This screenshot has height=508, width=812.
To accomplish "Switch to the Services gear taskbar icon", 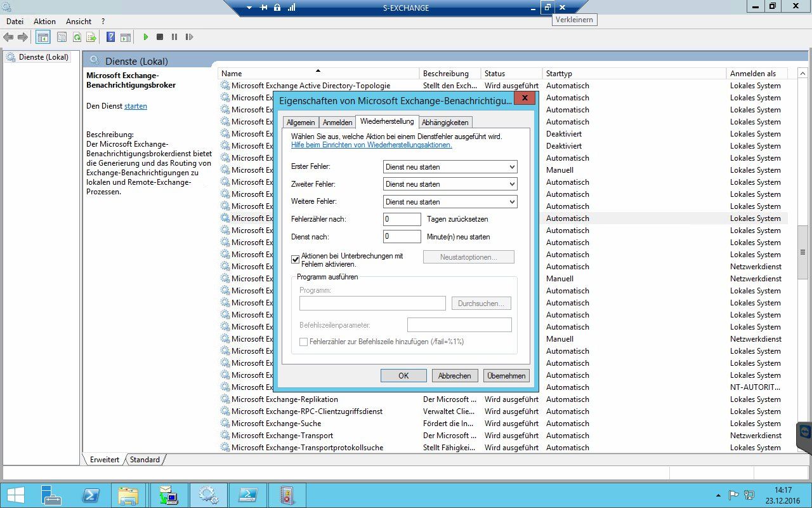I will pyautogui.click(x=208, y=495).
